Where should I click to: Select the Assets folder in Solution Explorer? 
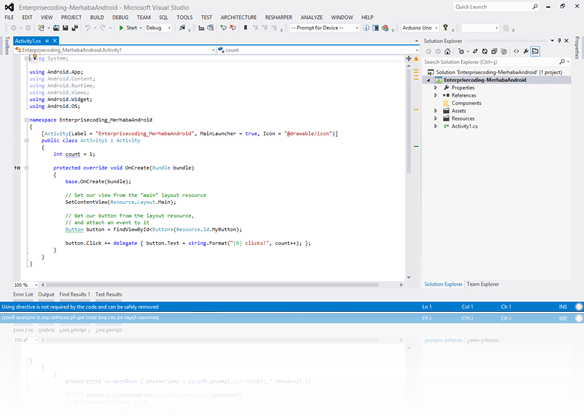pos(458,111)
